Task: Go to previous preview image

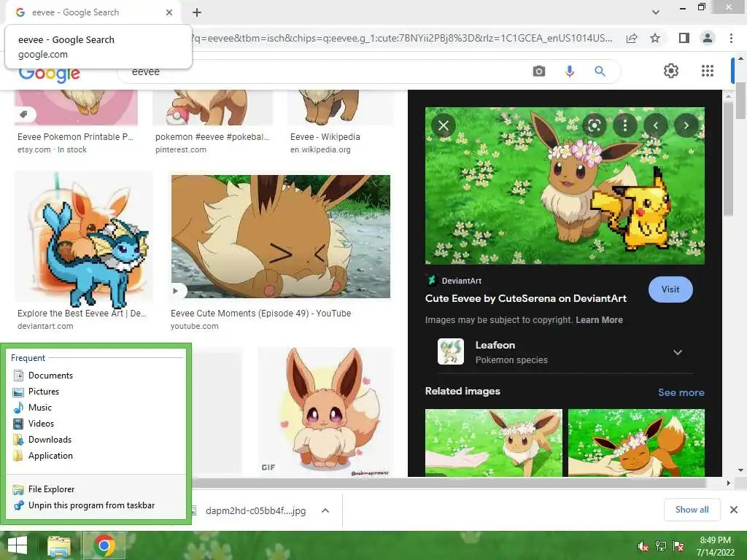Action: (656, 125)
